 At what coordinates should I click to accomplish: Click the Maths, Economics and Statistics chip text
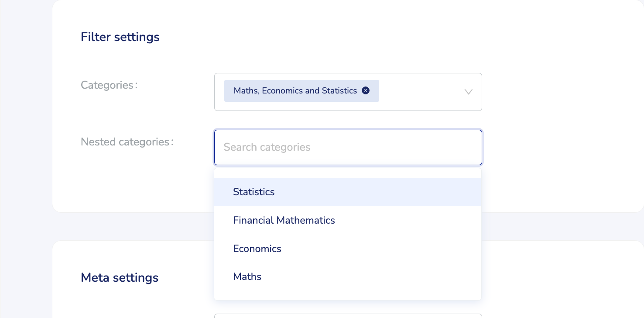tap(295, 91)
